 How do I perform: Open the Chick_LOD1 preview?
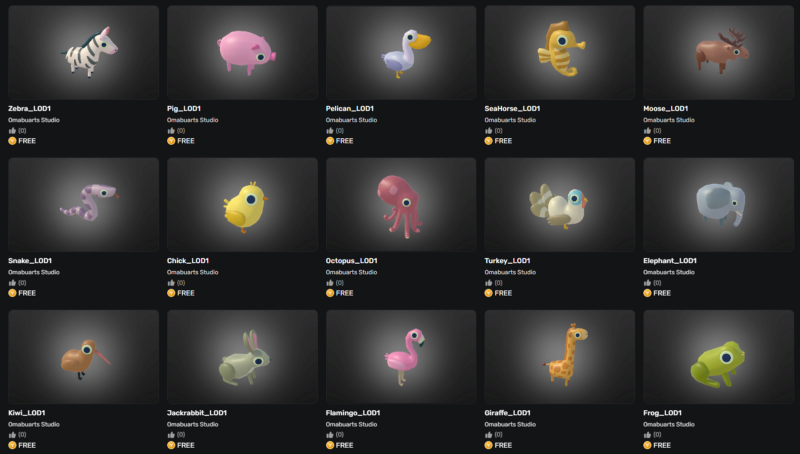[242, 205]
